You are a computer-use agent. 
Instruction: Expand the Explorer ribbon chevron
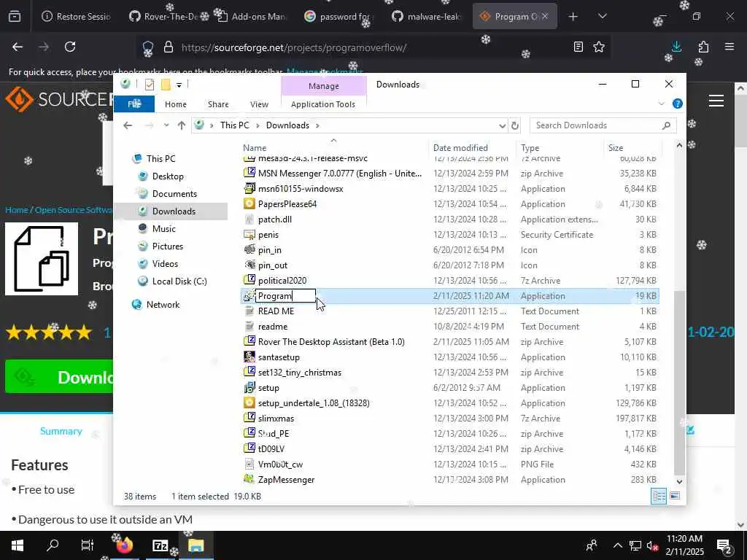(x=661, y=104)
